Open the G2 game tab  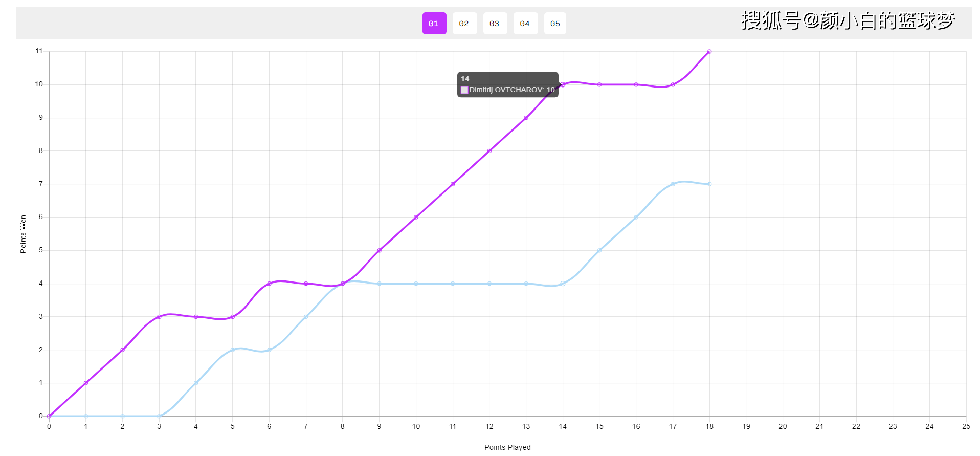coord(464,24)
